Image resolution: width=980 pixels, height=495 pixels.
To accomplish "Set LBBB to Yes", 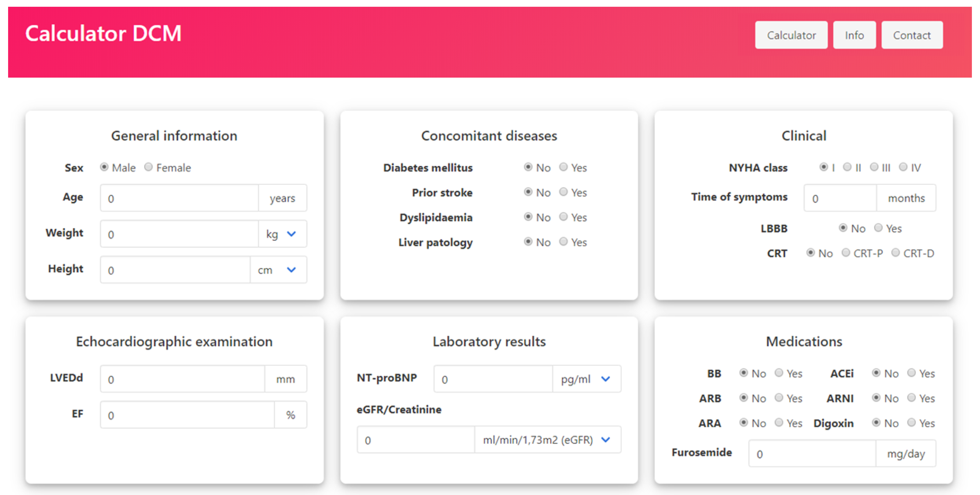I will click(878, 228).
